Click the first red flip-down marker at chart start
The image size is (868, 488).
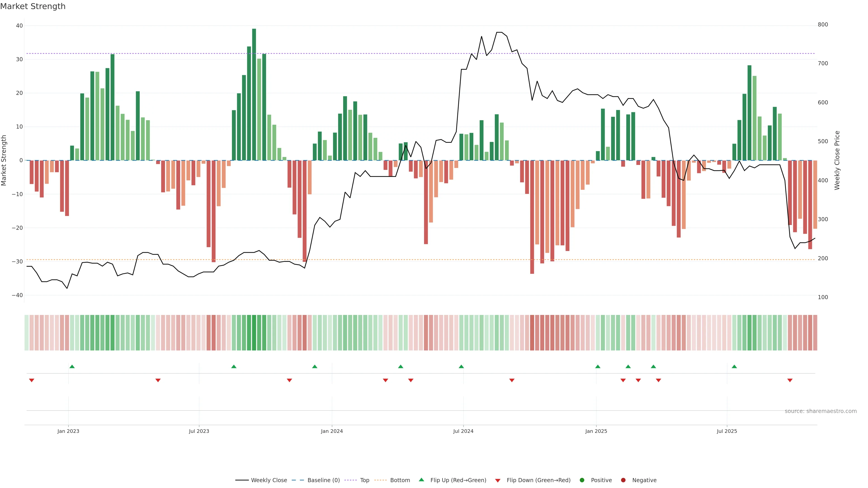[32, 380]
